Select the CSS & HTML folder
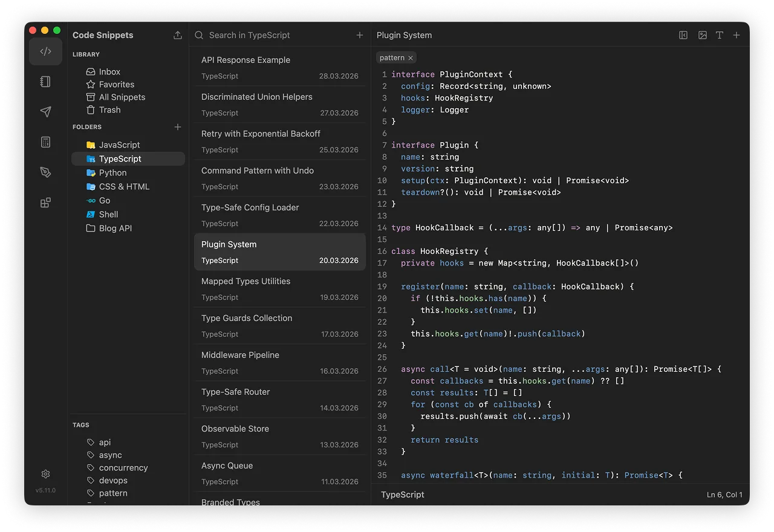Viewport: 774px width, 532px height. pos(128,186)
